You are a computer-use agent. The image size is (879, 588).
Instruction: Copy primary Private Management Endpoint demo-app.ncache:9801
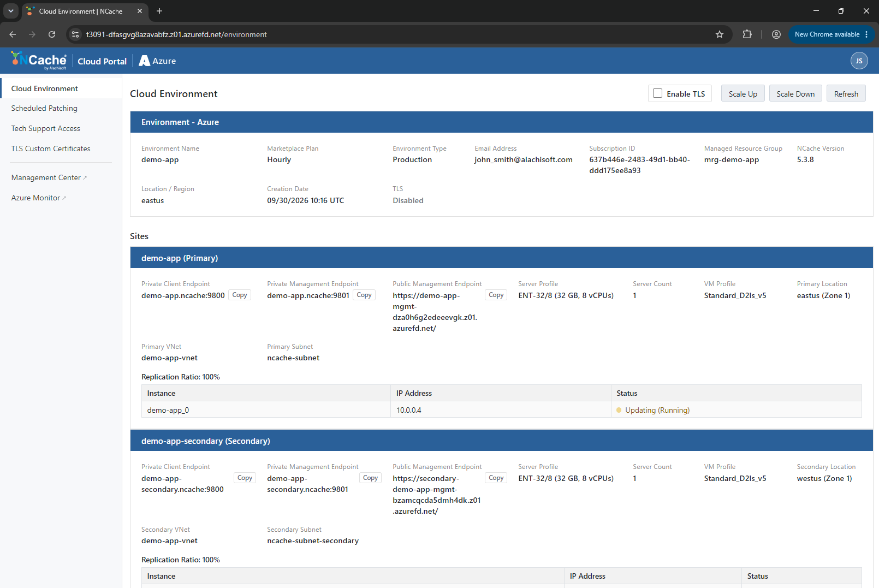[364, 295]
